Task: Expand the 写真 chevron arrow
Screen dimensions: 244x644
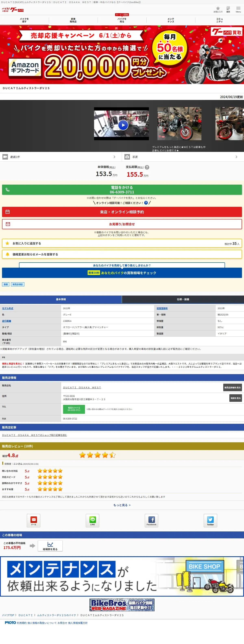Action: pos(236,157)
